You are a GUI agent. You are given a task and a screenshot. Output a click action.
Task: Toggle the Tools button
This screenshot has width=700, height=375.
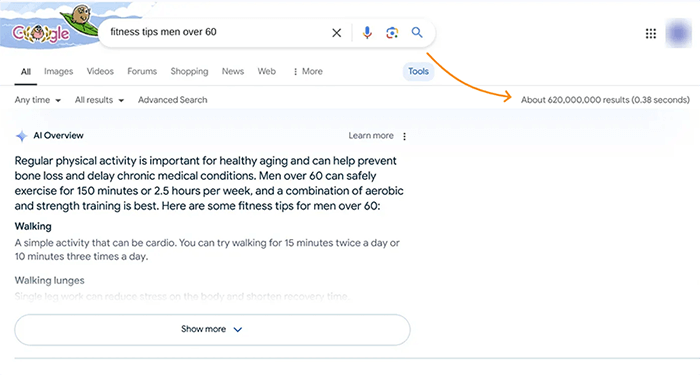point(418,71)
